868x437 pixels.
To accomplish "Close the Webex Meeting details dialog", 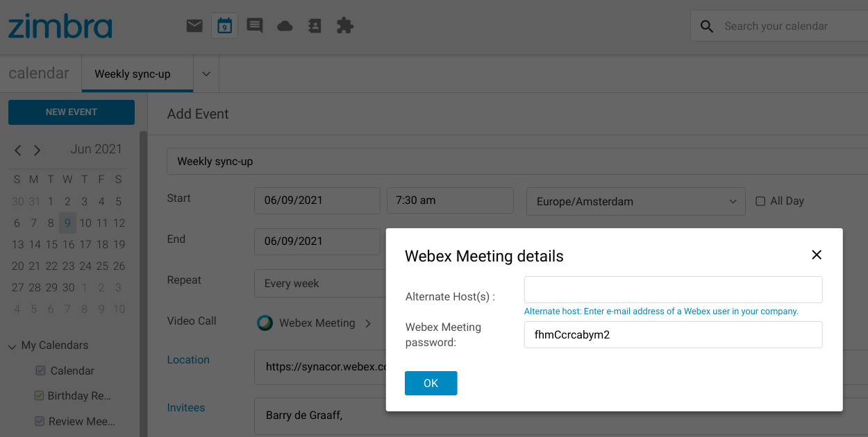I will click(817, 255).
